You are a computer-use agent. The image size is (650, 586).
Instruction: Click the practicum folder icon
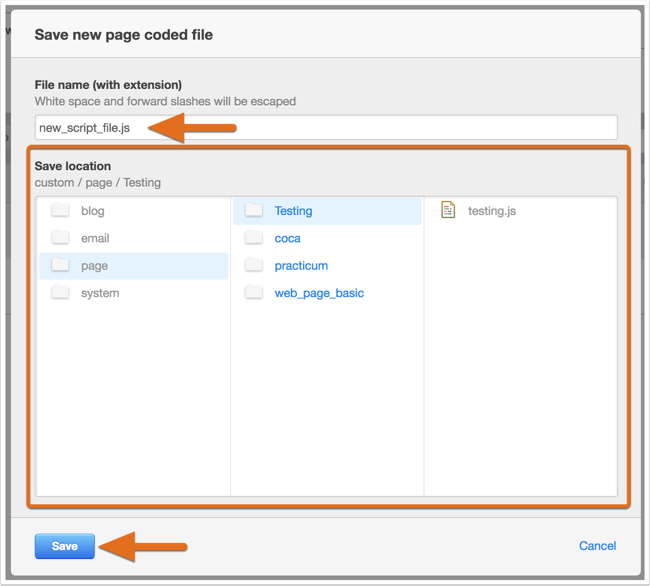(x=254, y=266)
